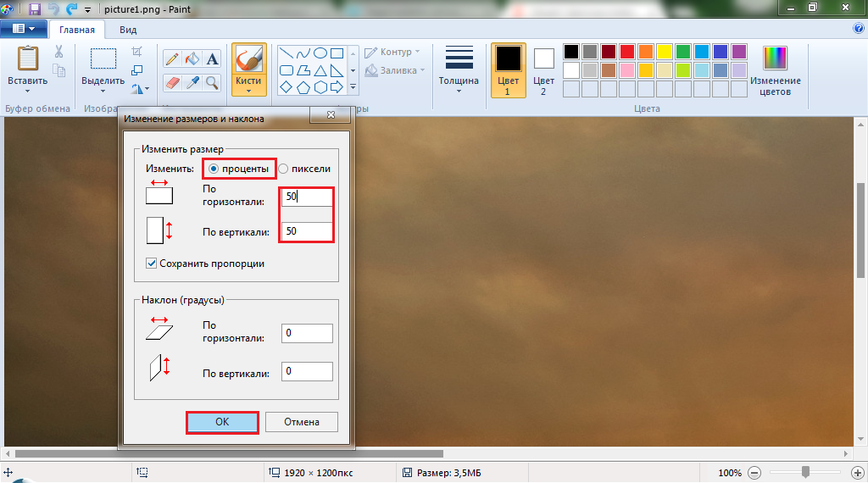Select the Triangle shape
The height and width of the screenshot is (483, 868).
click(x=320, y=70)
